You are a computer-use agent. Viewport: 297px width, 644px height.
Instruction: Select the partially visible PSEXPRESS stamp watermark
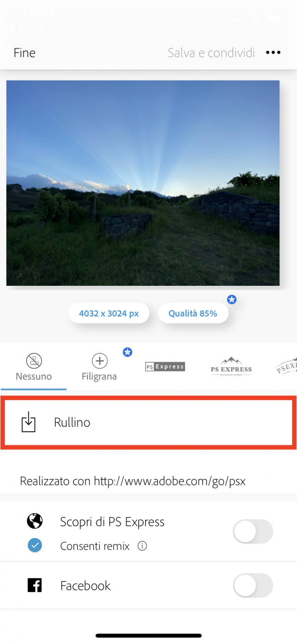tap(287, 366)
